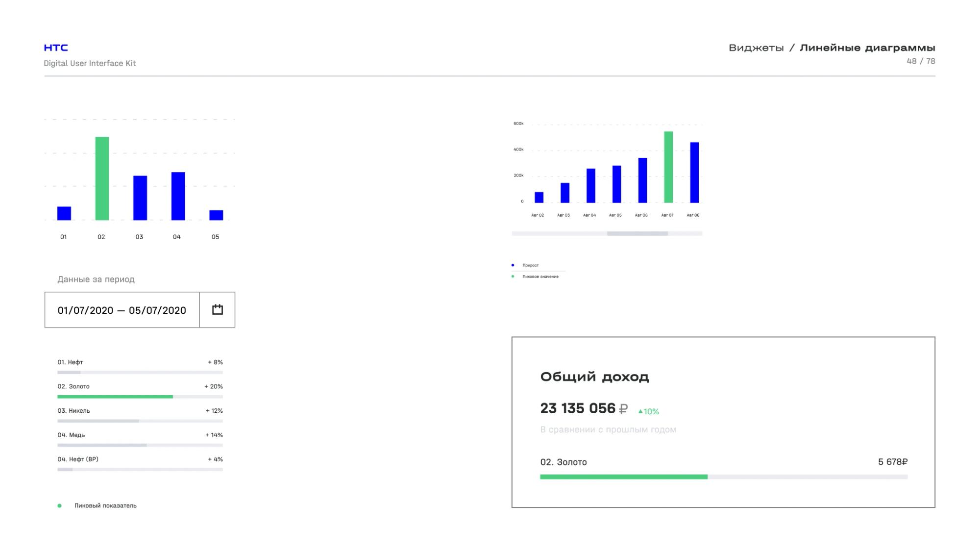Viewport: 980px width, 551px height.
Task: Click the progress bar under 04. Нефт (ВР)
Action: [140, 470]
